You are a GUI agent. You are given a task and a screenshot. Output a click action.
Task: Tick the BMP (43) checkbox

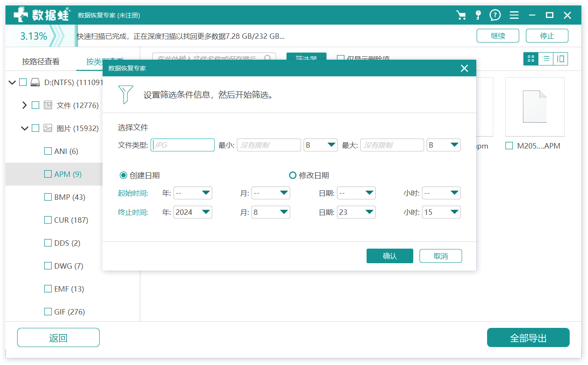48,197
